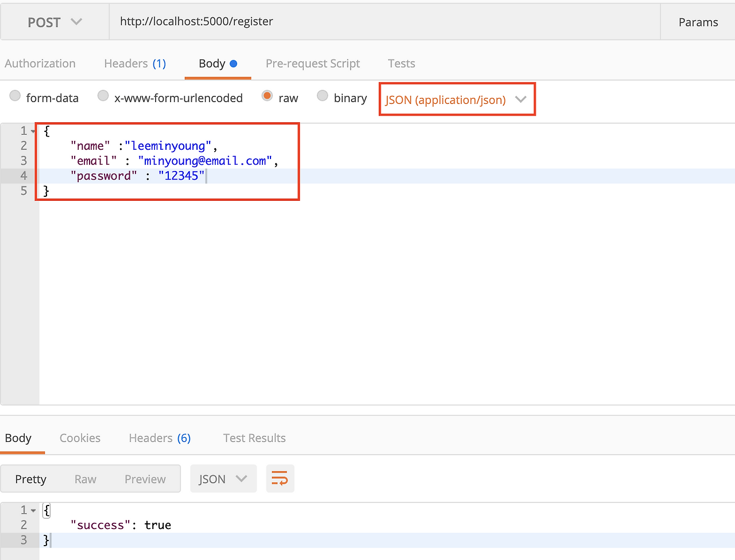Viewport: 735px width, 560px height.
Task: Select the Preview response mode
Action: [145, 479]
